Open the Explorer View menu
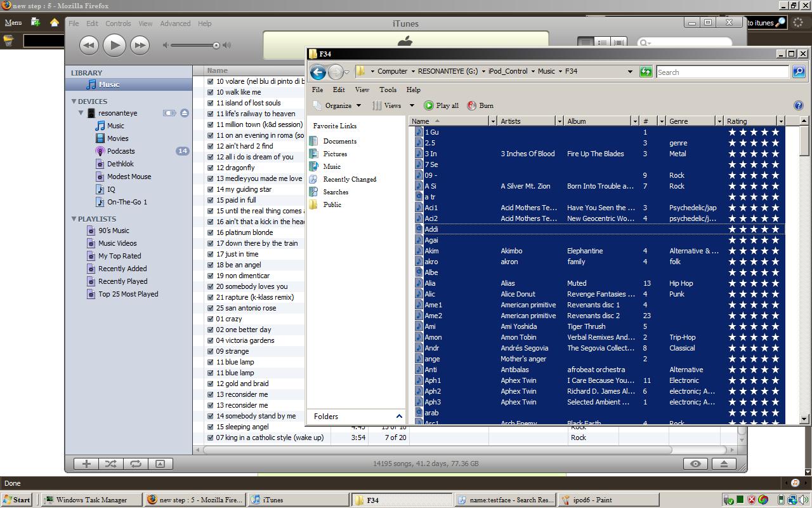 click(x=362, y=90)
